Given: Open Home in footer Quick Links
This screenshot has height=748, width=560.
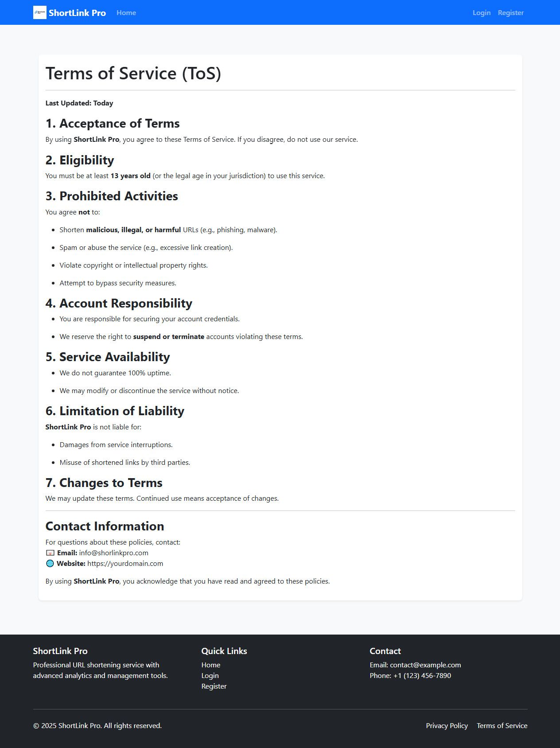Looking at the screenshot, I should (210, 665).
